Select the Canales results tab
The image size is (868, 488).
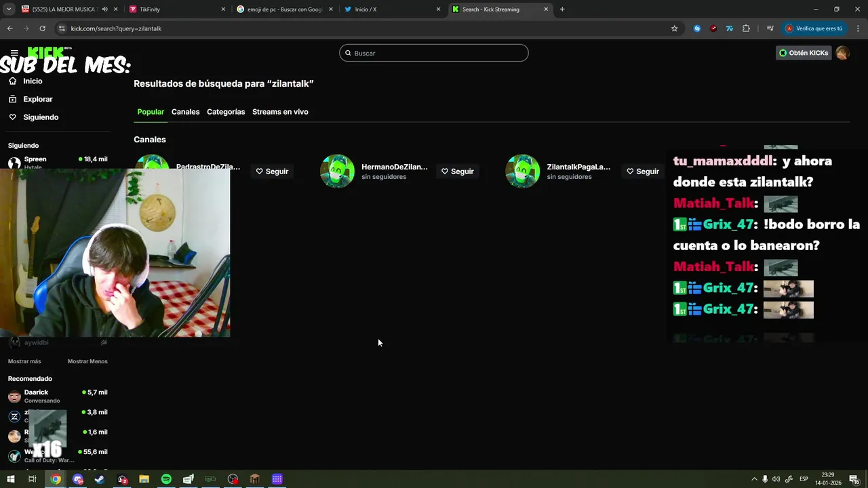pyautogui.click(x=185, y=112)
